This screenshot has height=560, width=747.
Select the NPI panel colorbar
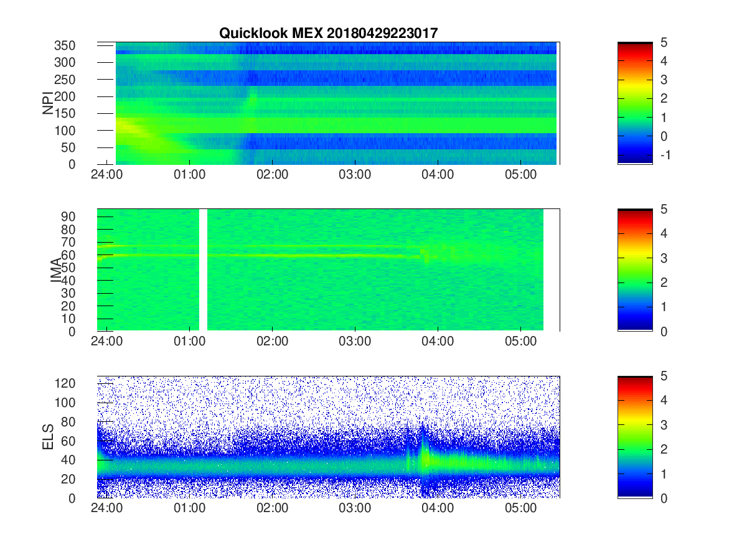pos(635,103)
